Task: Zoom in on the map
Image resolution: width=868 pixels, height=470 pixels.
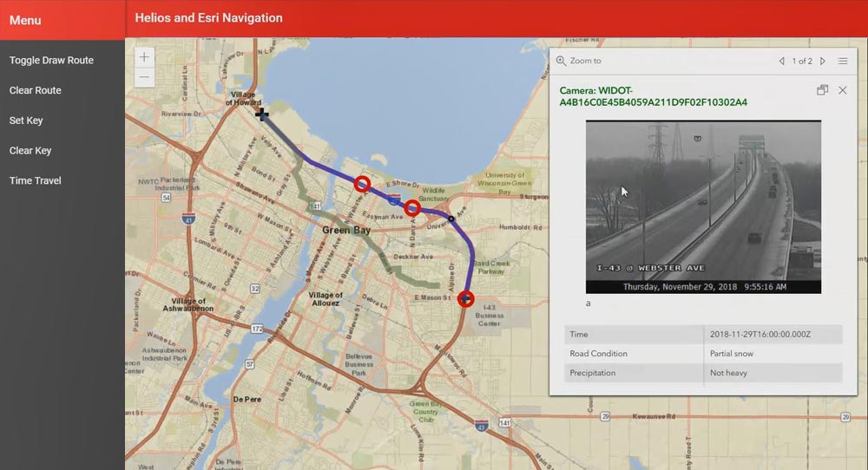Action: coord(144,57)
